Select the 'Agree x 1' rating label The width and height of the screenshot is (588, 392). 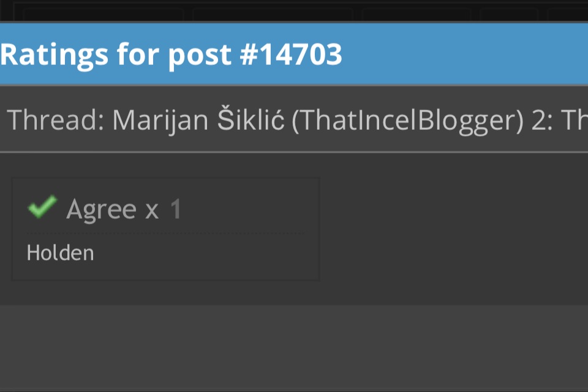(x=124, y=209)
